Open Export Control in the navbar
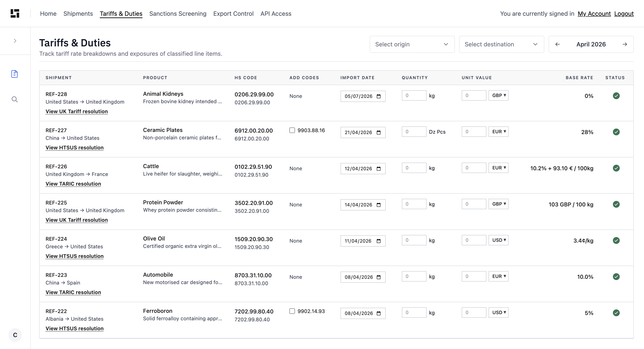Viewport: 644px width, 349px height. click(x=233, y=13)
